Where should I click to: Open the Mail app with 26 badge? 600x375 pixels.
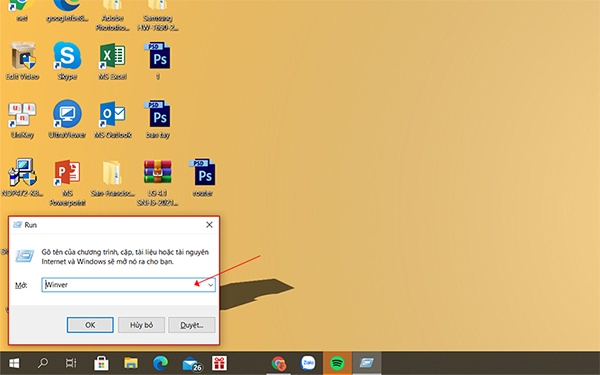192,363
